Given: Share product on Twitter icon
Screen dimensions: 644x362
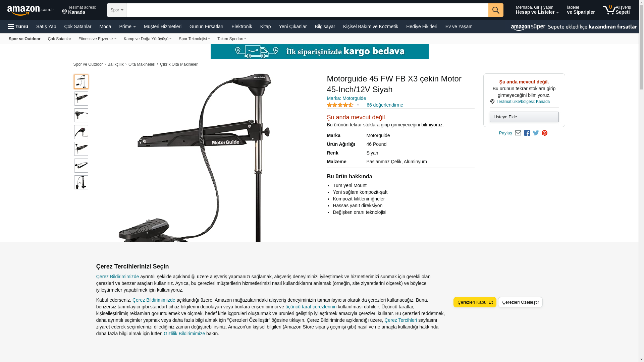Looking at the screenshot, I should [536, 133].
